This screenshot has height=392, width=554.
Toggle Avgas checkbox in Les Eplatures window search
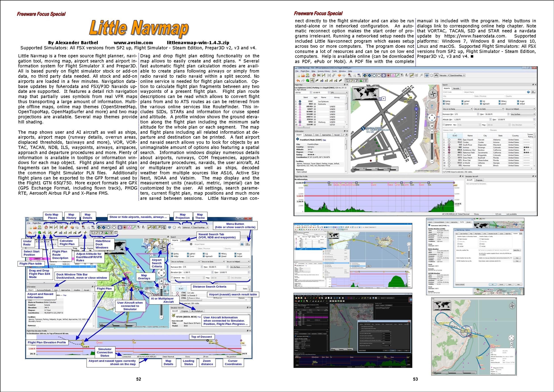tap(518, 101)
